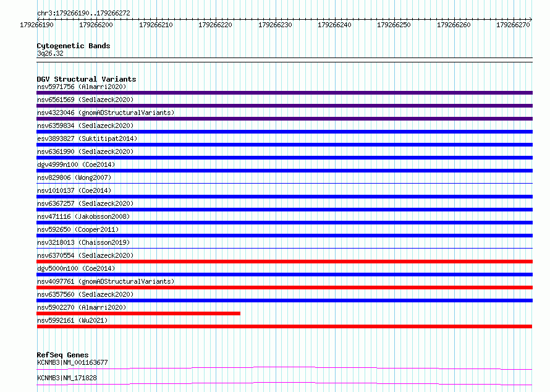550x392 pixels.
Task: Select nsv4097761 (gnomADStructuralVariants) label
Action: click(106, 281)
